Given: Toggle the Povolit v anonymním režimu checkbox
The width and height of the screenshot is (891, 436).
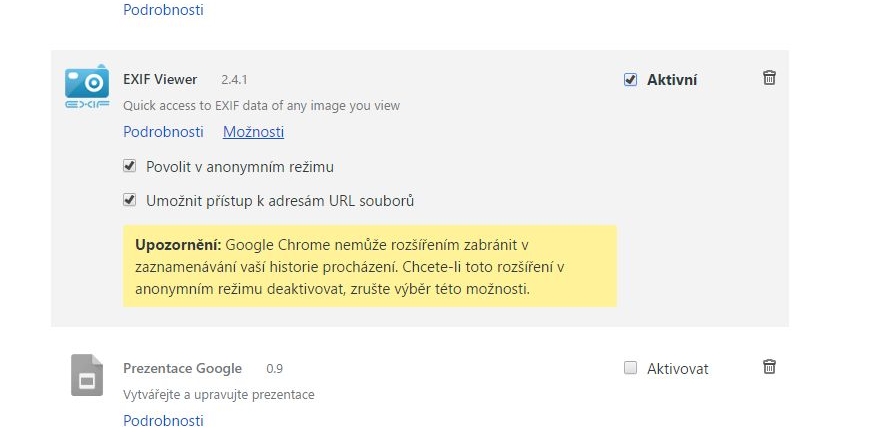Looking at the screenshot, I should 129,166.
